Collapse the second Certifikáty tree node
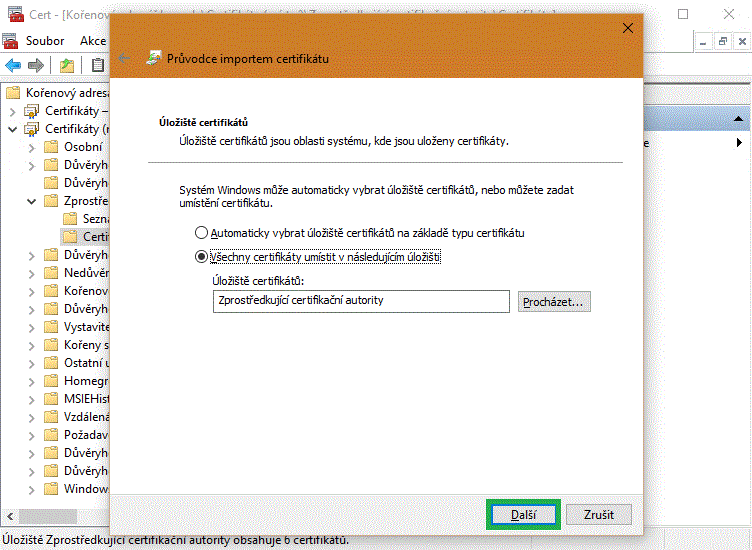This screenshot has width=752, height=550. point(12,129)
